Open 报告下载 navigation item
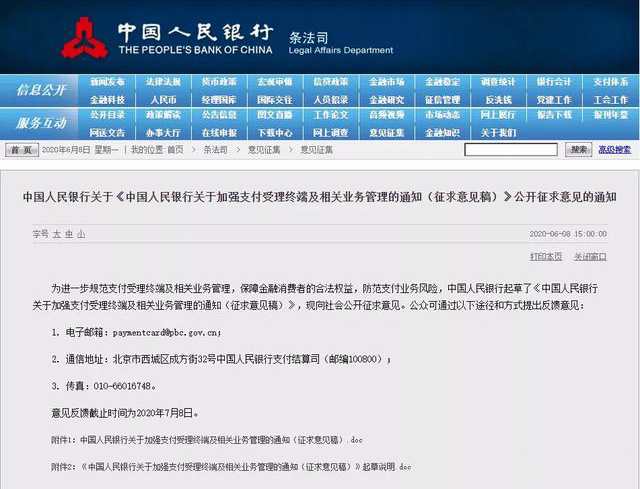 click(x=554, y=115)
